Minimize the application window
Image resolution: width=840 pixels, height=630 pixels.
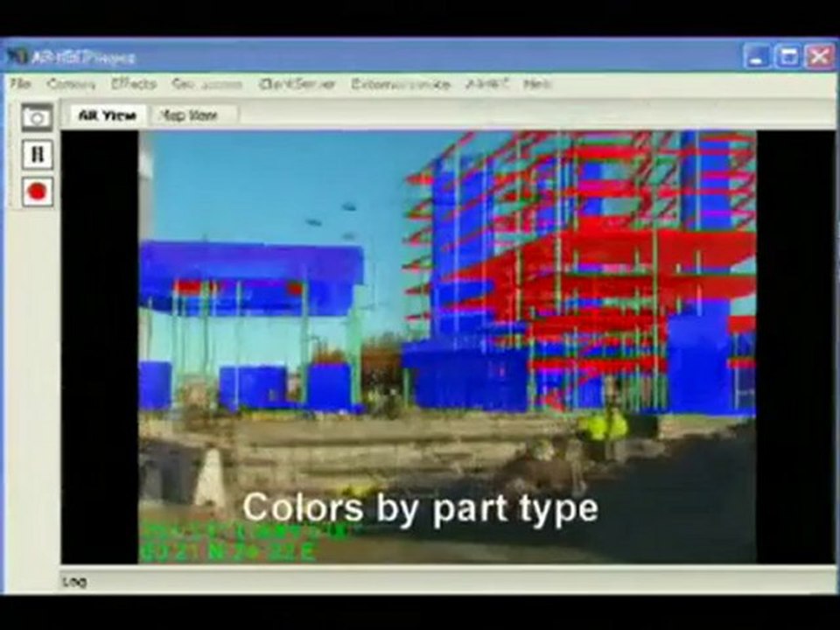point(756,56)
